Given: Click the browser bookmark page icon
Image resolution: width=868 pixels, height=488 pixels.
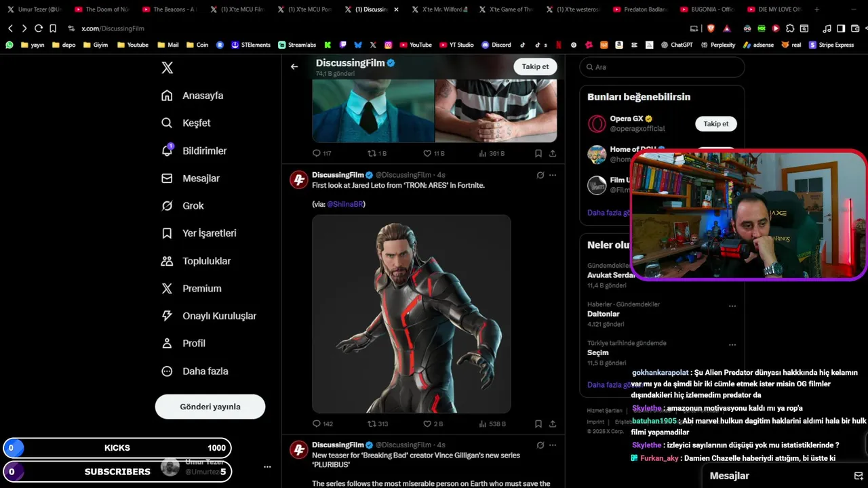Looking at the screenshot, I should (53, 28).
